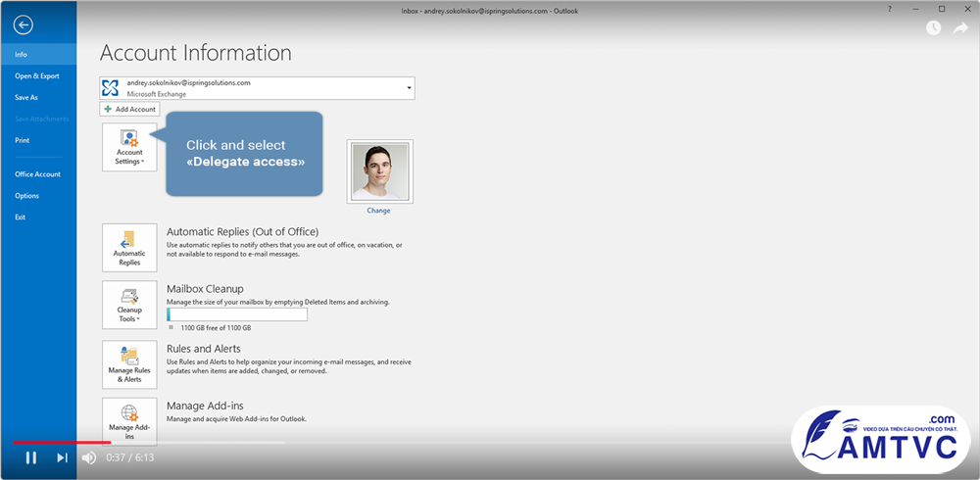The image size is (980, 480).
Task: Click the Add Account button
Action: [x=129, y=109]
